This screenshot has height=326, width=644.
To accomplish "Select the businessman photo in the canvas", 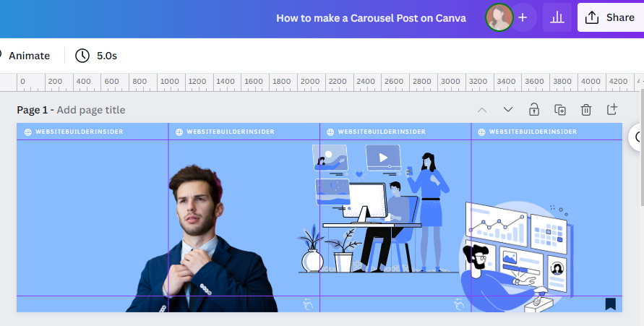I will 201,239.
